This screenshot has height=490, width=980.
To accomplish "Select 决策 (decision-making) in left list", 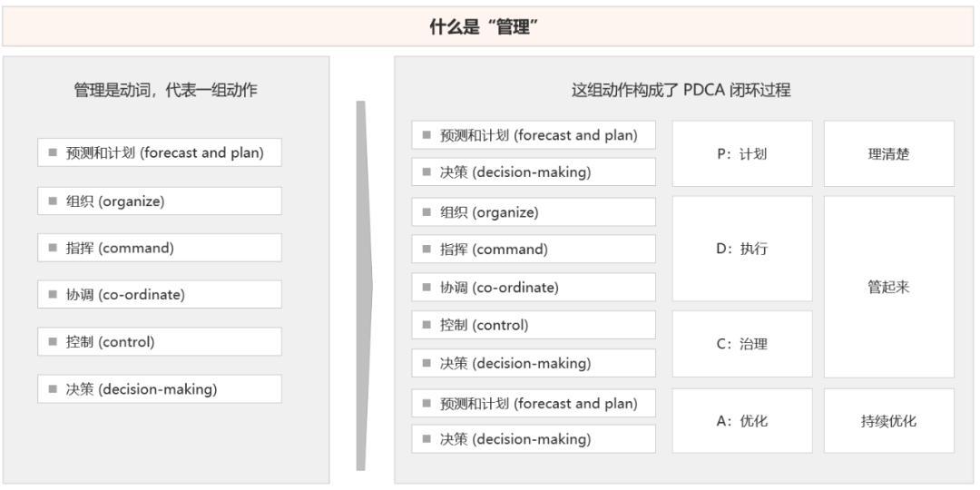I will pyautogui.click(x=160, y=389).
